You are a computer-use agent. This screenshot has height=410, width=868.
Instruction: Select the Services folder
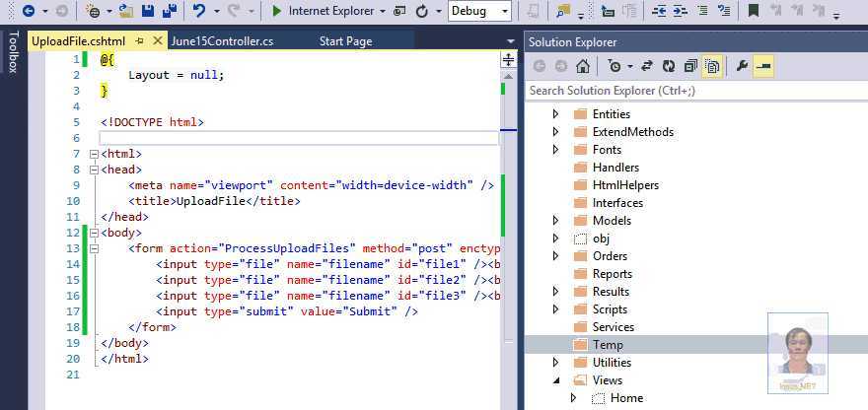tap(614, 326)
